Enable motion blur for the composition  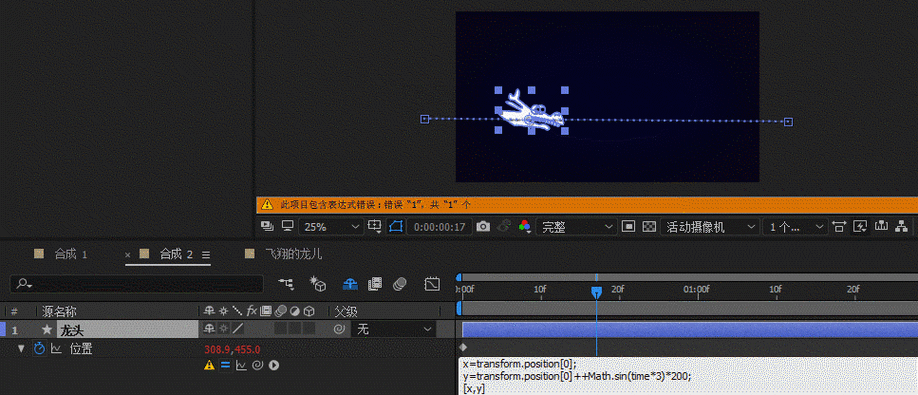point(400,284)
